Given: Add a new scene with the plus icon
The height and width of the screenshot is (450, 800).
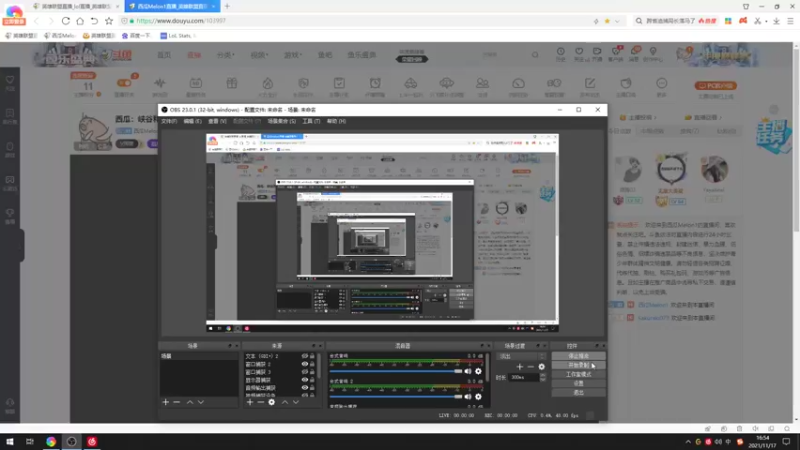Looking at the screenshot, I should (165, 402).
